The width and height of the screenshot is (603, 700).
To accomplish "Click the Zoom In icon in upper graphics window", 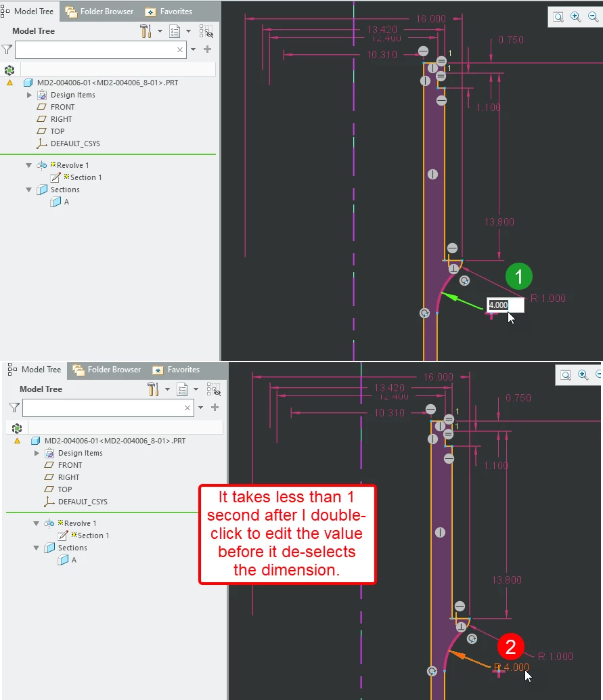I will pos(576,17).
